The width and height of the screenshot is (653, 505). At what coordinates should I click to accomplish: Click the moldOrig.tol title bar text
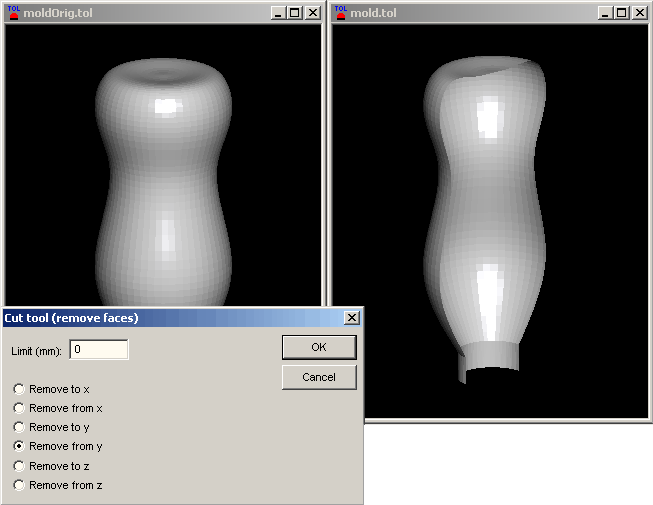tap(58, 13)
